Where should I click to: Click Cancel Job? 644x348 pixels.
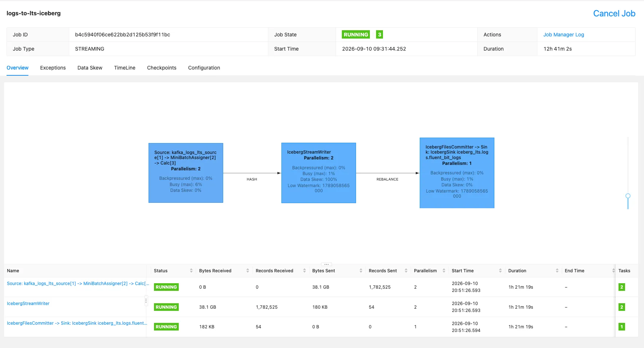(x=614, y=13)
